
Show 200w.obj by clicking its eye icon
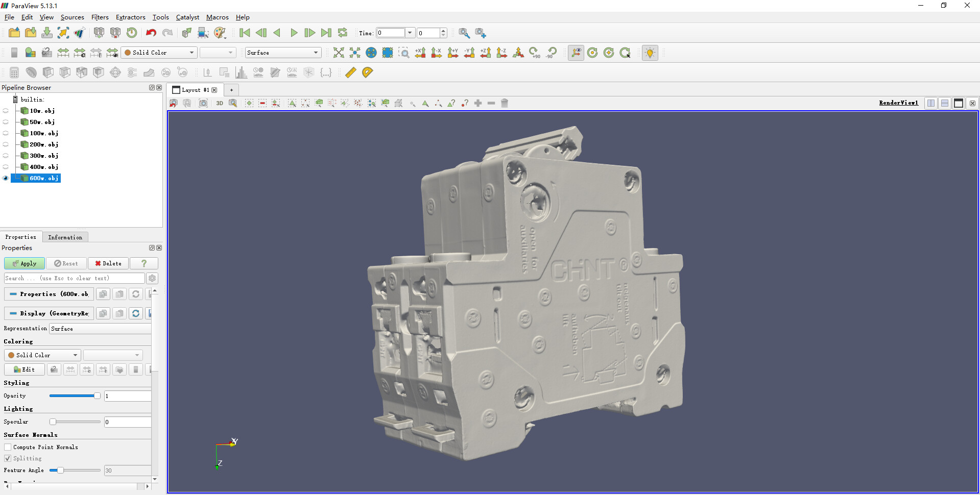click(6, 144)
